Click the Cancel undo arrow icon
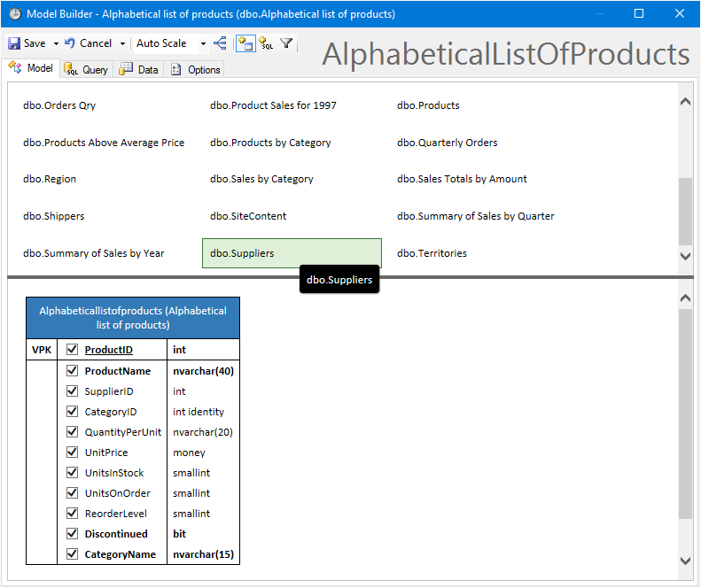701x588 pixels. point(70,43)
